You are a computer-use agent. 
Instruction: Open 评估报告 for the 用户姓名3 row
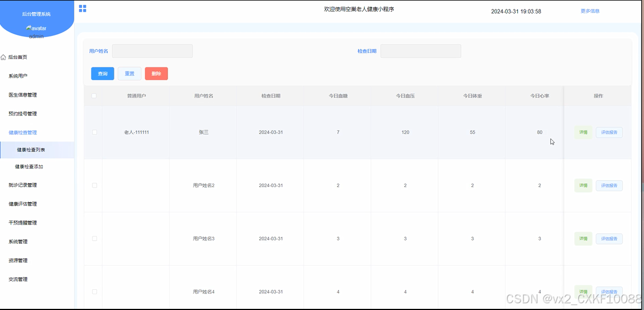[609, 239]
